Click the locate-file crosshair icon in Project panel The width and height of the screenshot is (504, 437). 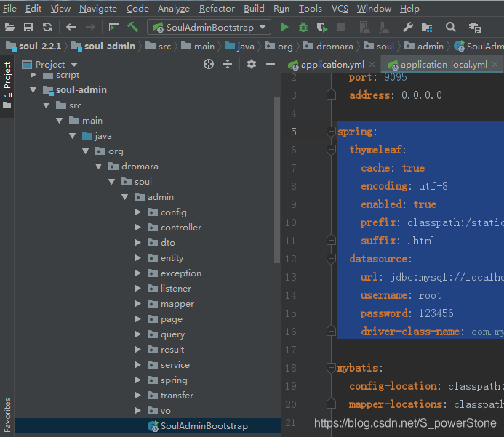pos(209,64)
